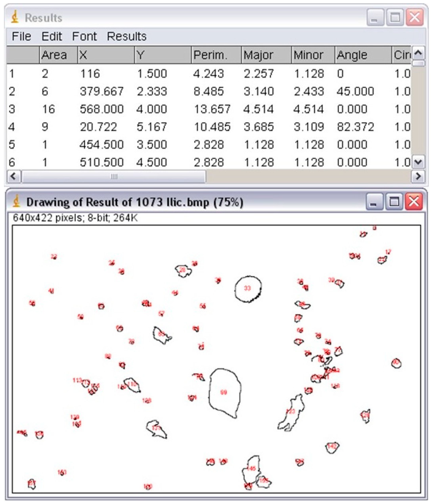Open the Font menu
The image size is (432, 504).
(x=84, y=36)
